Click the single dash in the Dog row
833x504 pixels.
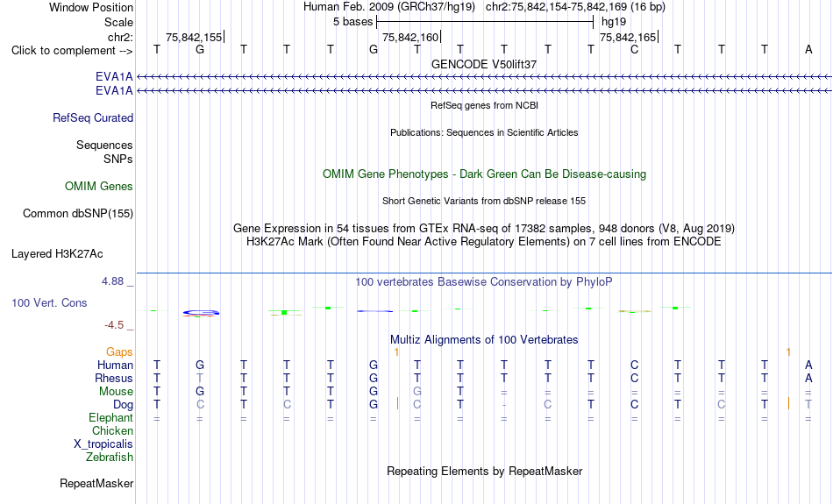504,405
